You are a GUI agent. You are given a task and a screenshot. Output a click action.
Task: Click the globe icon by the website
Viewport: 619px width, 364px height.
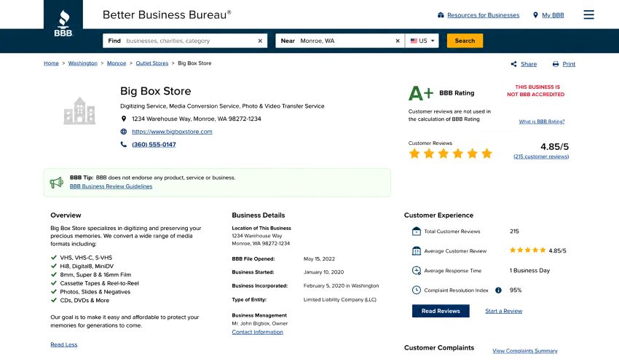pyautogui.click(x=124, y=132)
